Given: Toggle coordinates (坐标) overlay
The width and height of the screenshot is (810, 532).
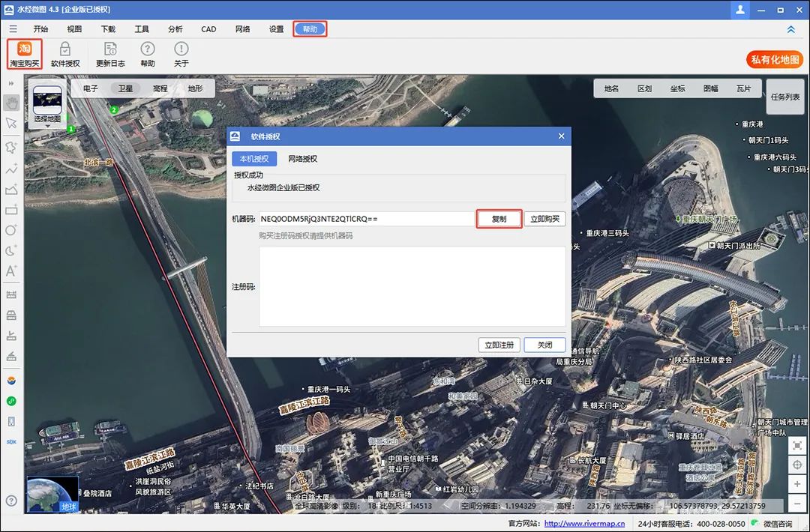Looking at the screenshot, I should coord(678,88).
